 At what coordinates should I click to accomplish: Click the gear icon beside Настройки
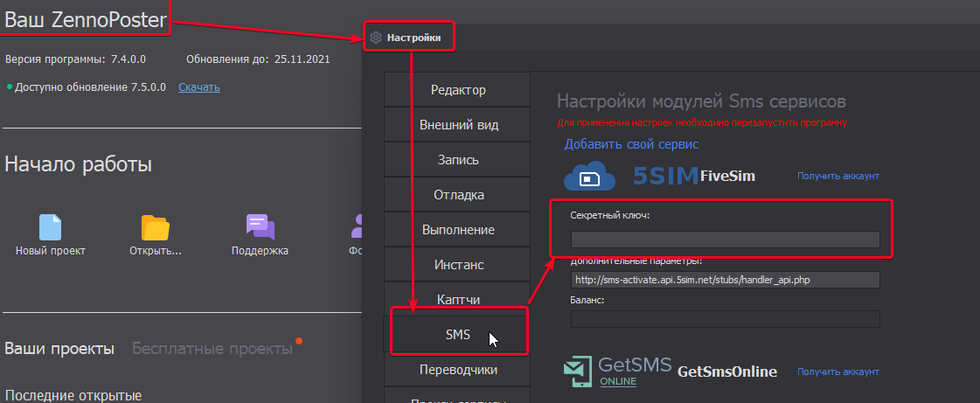(376, 38)
